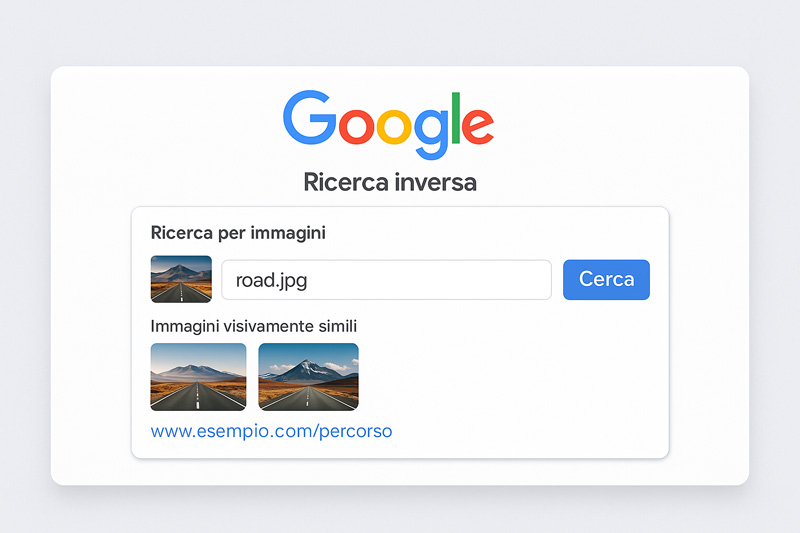Viewport: 800px width, 533px height.
Task: Click the Ricerca inversa heading
Action: (x=390, y=182)
